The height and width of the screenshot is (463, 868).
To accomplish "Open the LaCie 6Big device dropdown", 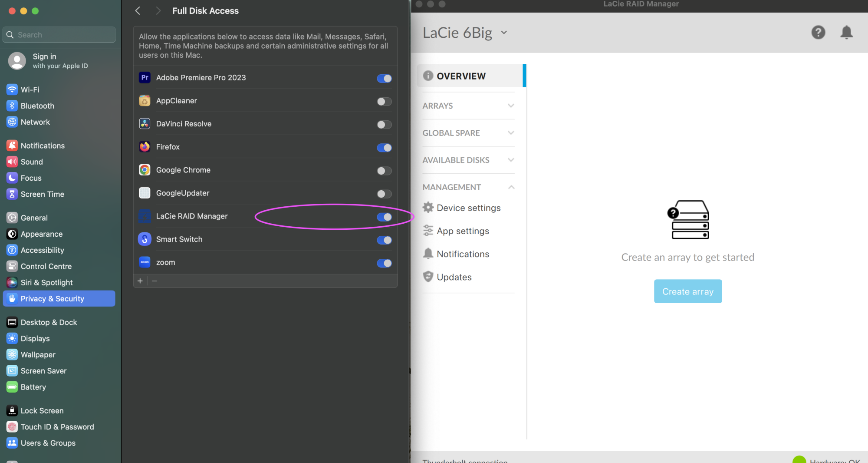I will pos(504,33).
